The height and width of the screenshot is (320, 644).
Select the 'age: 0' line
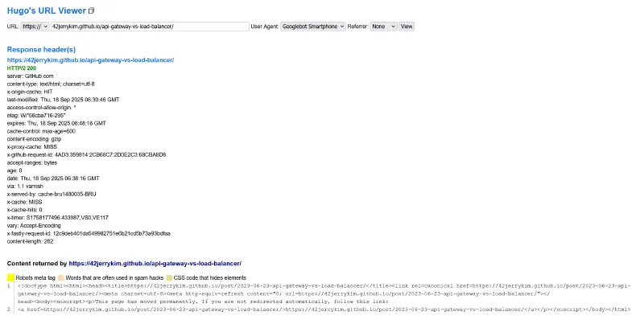pos(14,170)
